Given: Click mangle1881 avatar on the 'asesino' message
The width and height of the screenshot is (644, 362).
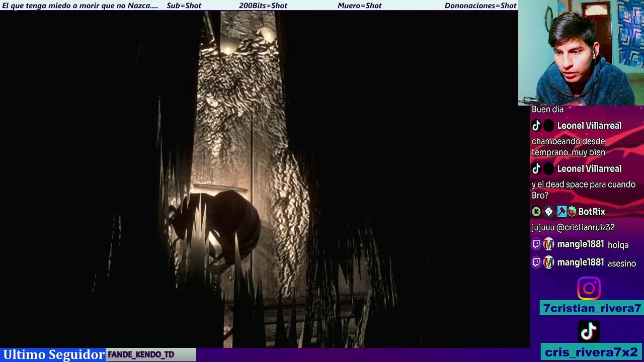Looking at the screenshot, I should click(x=548, y=262).
